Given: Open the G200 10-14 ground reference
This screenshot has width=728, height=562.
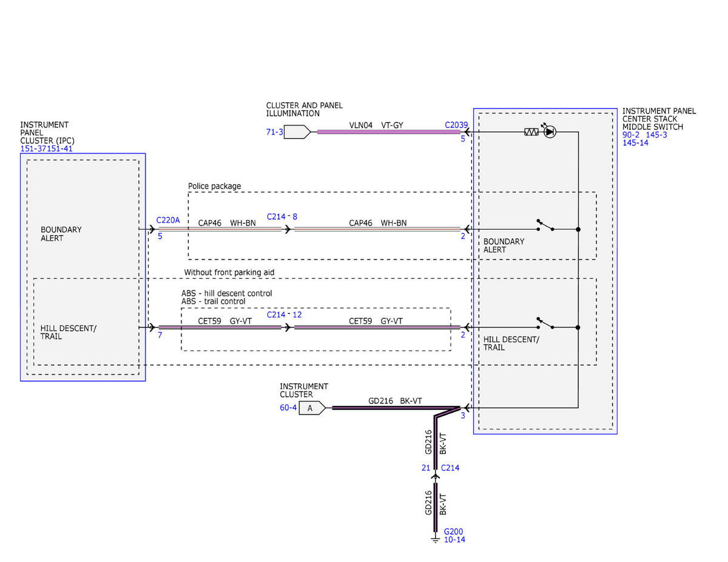Looking at the screenshot, I should [454, 535].
